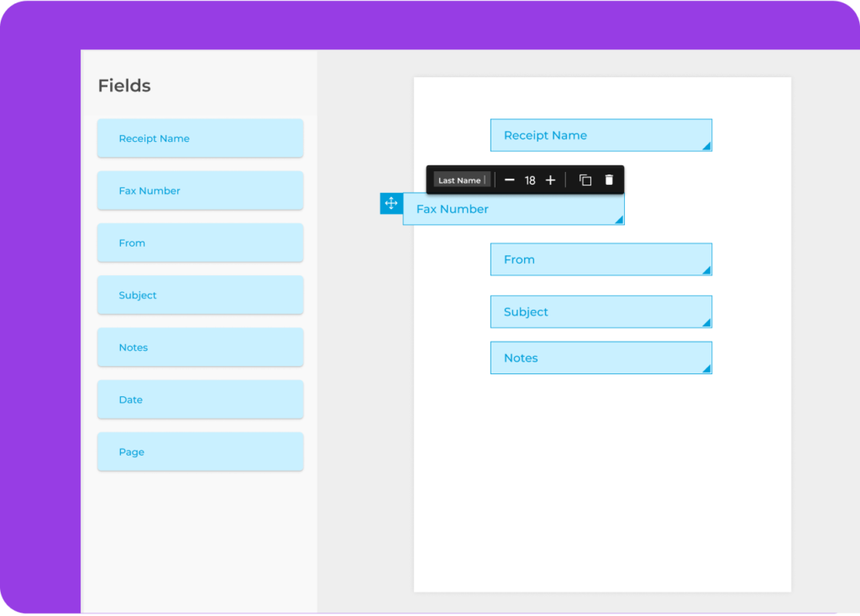The width and height of the screenshot is (860, 616).
Task: Click the Date field in the sidebar
Action: click(x=200, y=399)
